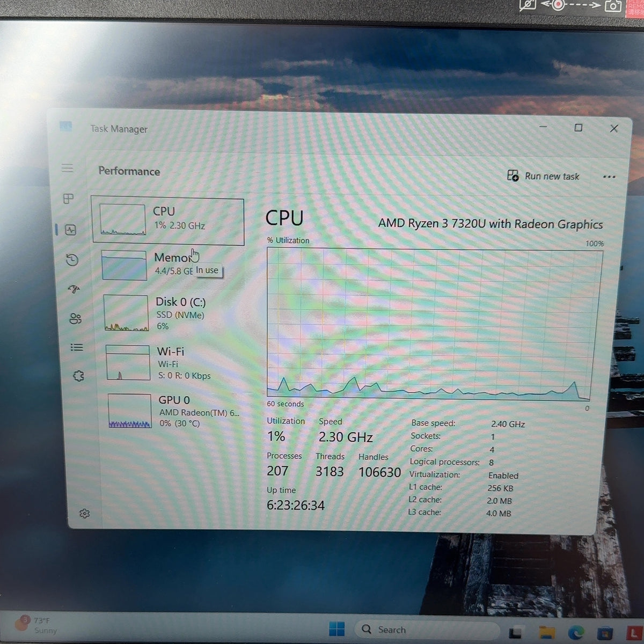The image size is (644, 644).
Task: Open the hamburger navigation menu in Task Manager
Action: pos(68,168)
